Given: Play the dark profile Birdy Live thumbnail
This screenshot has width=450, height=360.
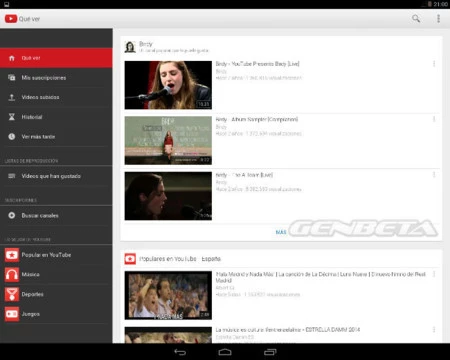Looking at the screenshot, I should pyautogui.click(x=168, y=196).
